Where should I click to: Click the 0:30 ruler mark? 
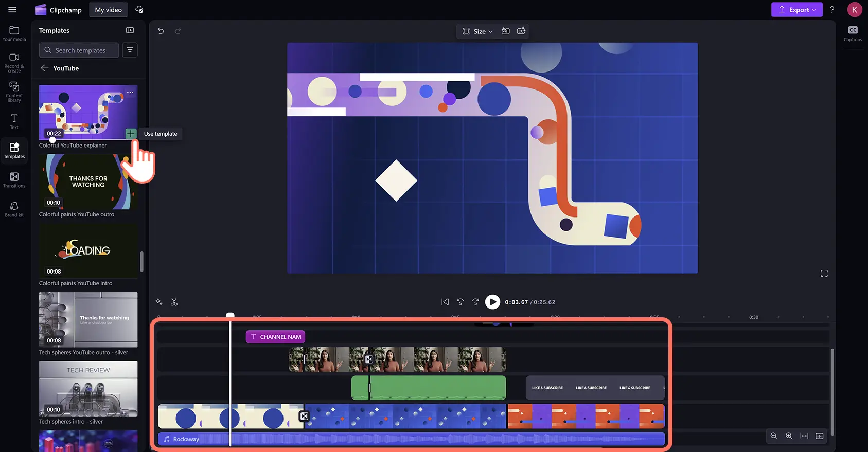[754, 317]
